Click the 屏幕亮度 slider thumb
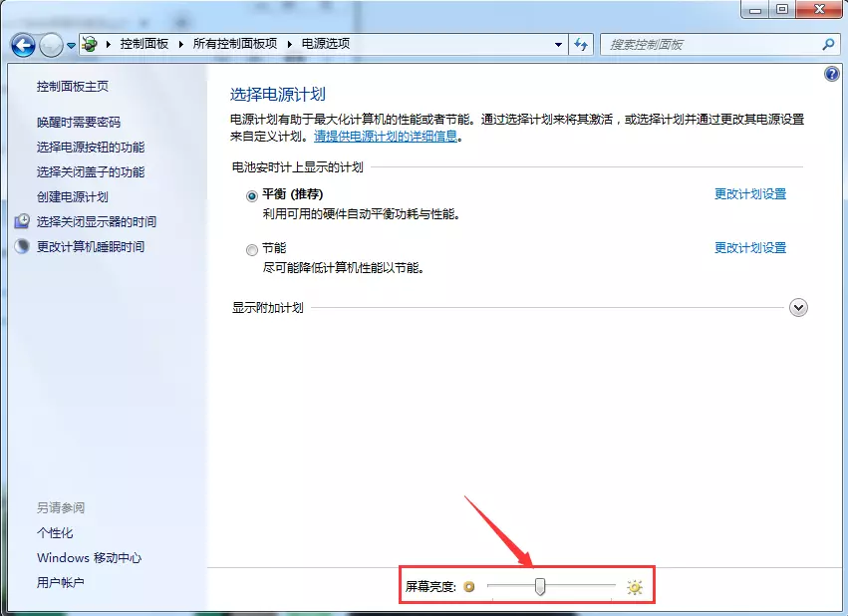848x616 pixels. tap(540, 586)
